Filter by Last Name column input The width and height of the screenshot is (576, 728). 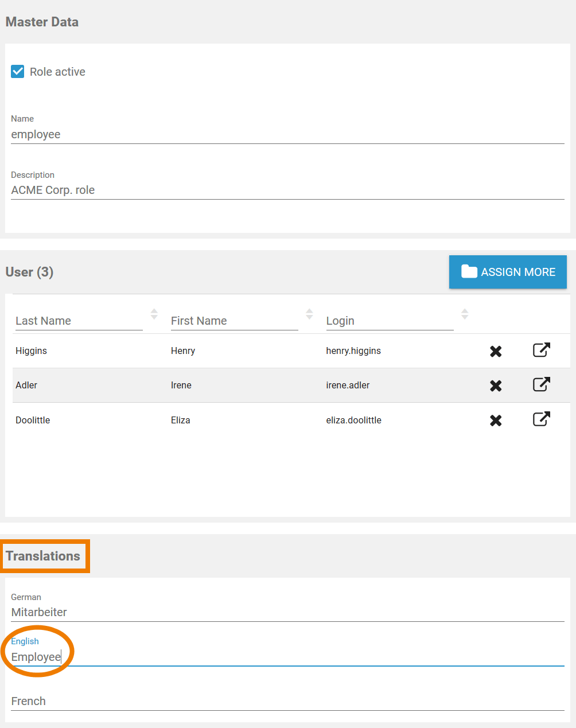click(79, 321)
